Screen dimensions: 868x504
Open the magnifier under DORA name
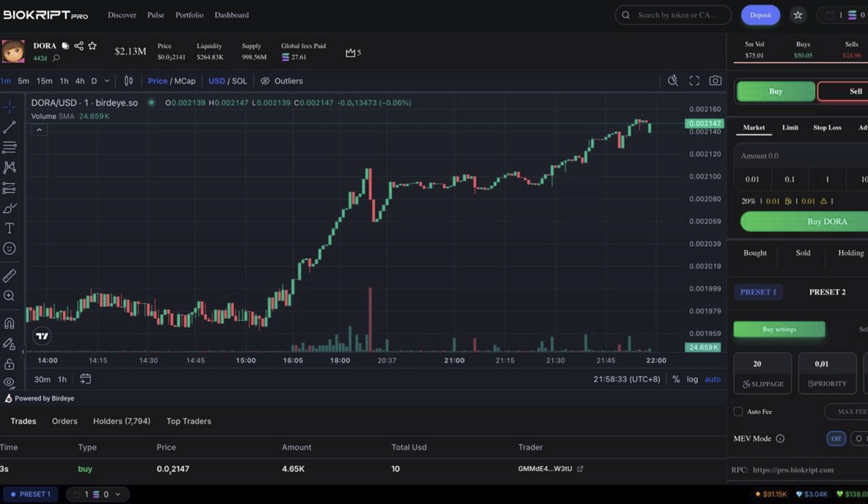(56, 58)
